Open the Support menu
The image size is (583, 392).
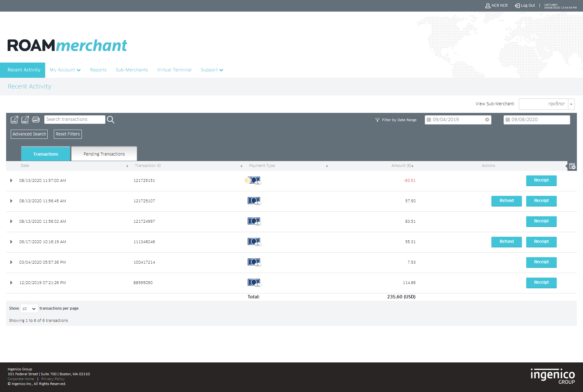pyautogui.click(x=212, y=70)
